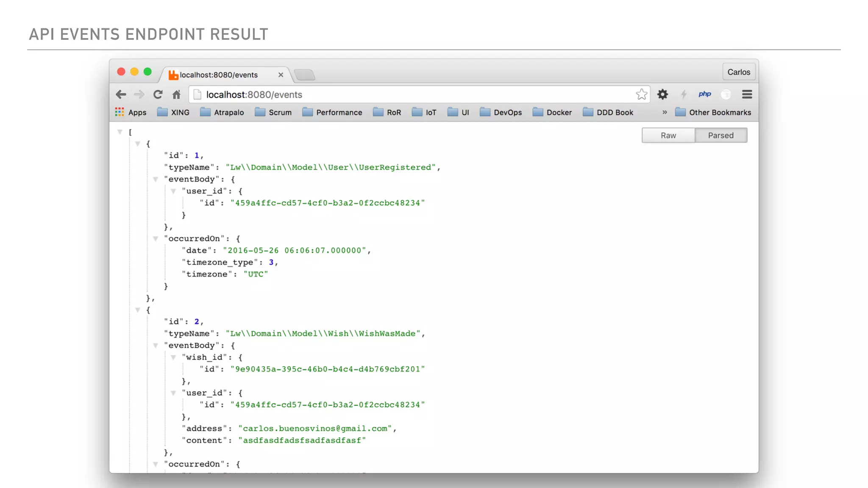The width and height of the screenshot is (868, 488).
Task: Open the UI bookmarks folder
Action: (x=459, y=112)
